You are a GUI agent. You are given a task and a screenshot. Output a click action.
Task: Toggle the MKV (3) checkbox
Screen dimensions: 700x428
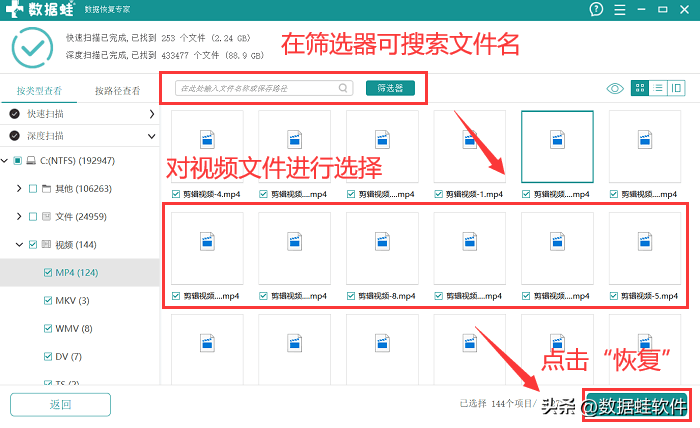[48, 301]
